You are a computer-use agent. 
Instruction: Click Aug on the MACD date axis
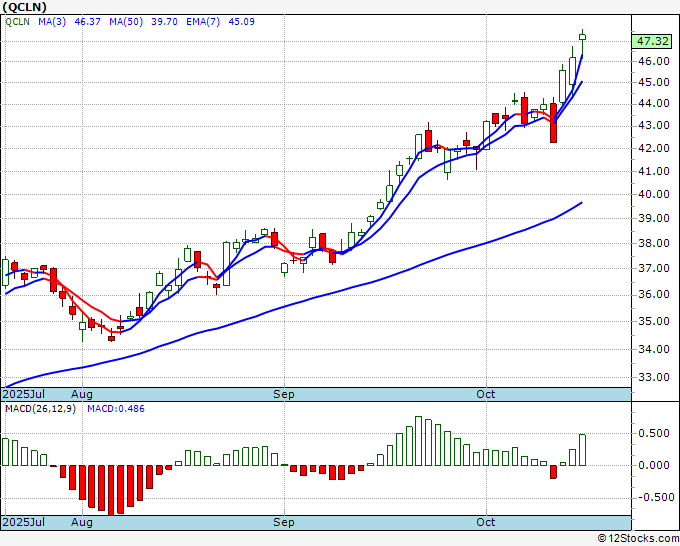click(x=82, y=522)
